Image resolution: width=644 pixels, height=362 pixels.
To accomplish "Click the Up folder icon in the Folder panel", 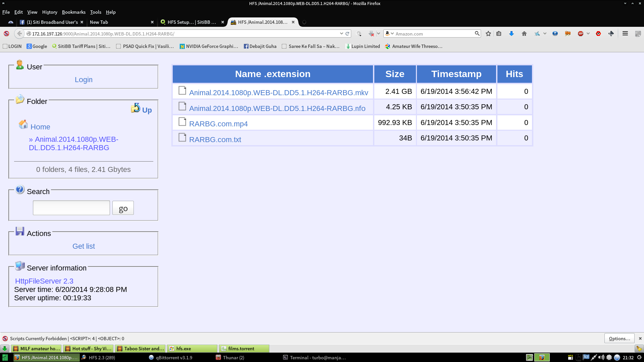I will pos(136,108).
